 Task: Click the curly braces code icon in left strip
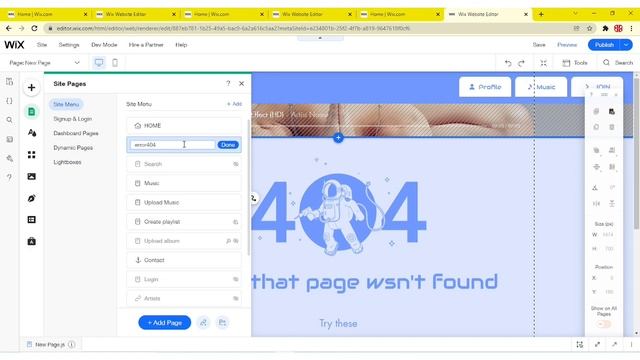pyautogui.click(x=9, y=101)
